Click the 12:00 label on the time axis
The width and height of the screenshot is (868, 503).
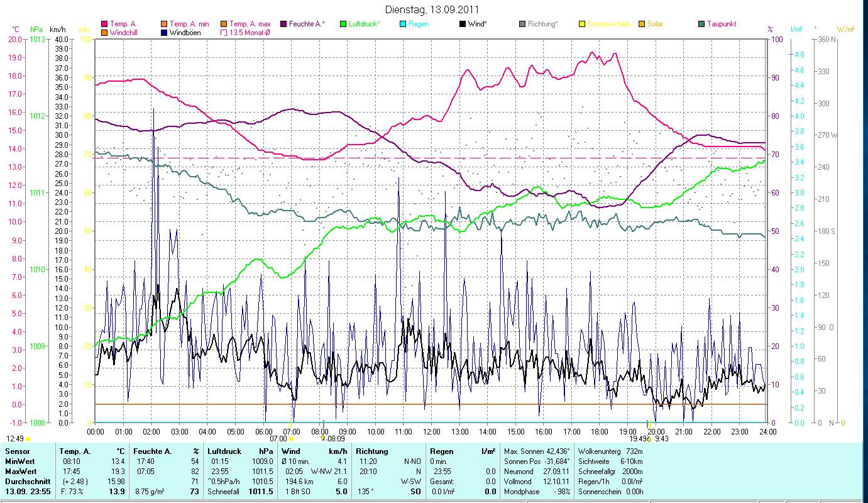[x=431, y=431]
